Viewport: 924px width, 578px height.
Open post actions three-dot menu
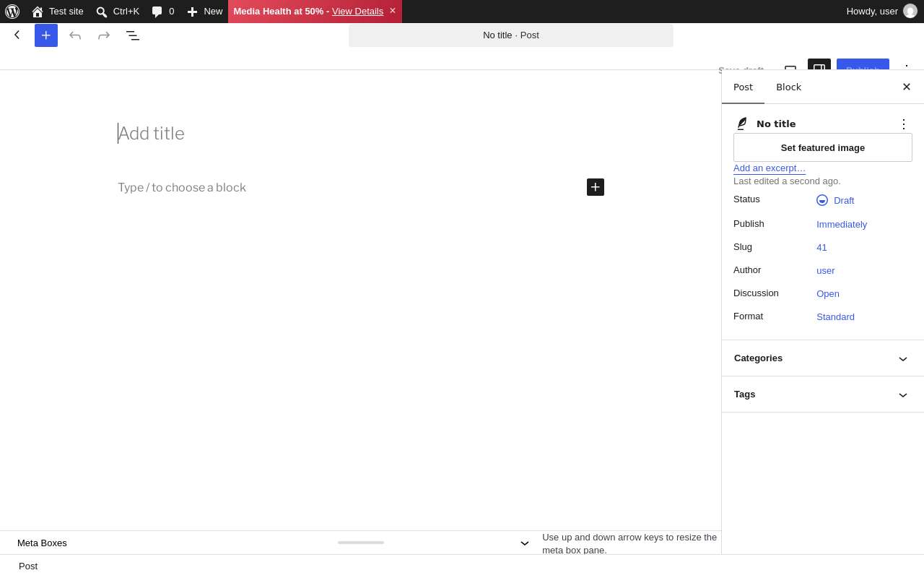click(x=904, y=124)
